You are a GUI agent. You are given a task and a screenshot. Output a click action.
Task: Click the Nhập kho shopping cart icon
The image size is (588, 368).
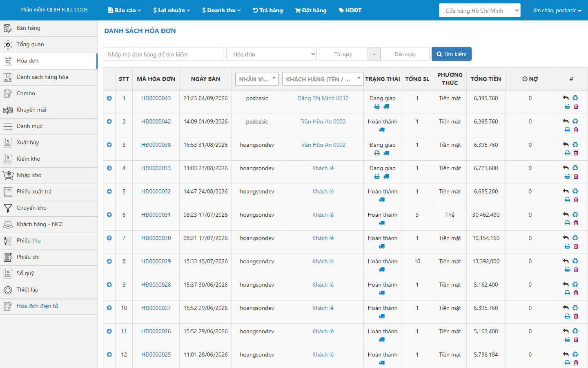(8, 175)
